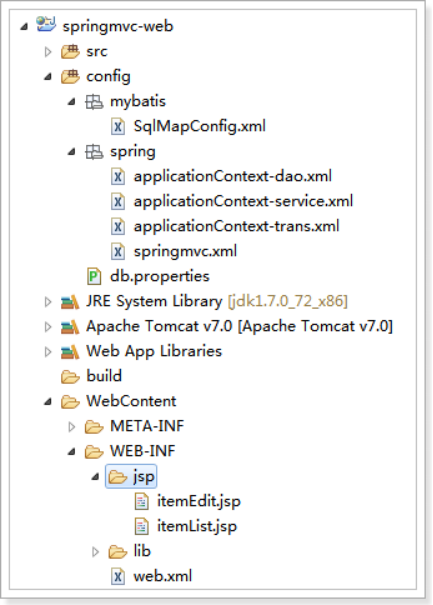The image size is (433, 605).
Task: Select Apache Tomcat v7.0 label text
Action: pos(239,327)
